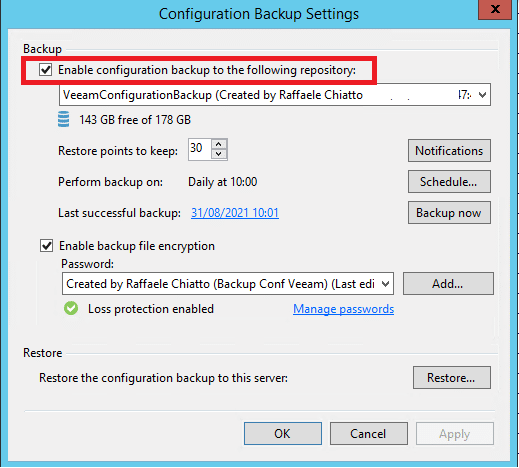Open last successful backup 31/08/2021 10:01 link
519x468 pixels.
click(x=235, y=213)
